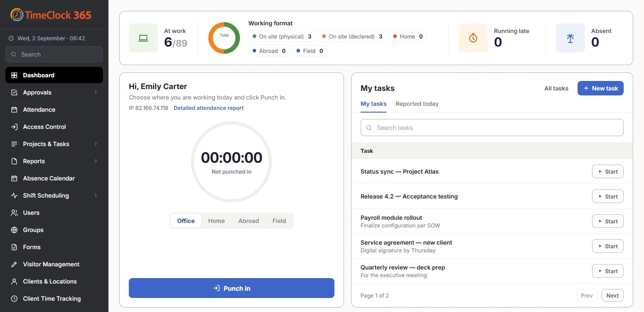Click the stopwatch icon beside Running late

[x=473, y=38]
